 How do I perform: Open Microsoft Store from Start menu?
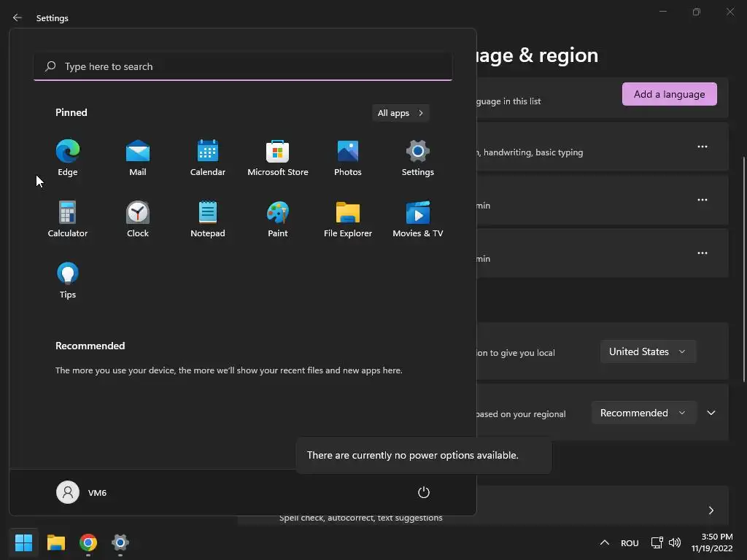[278, 158]
